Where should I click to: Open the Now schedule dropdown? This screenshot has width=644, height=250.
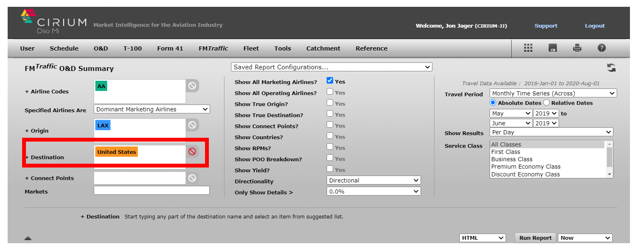coord(585,238)
